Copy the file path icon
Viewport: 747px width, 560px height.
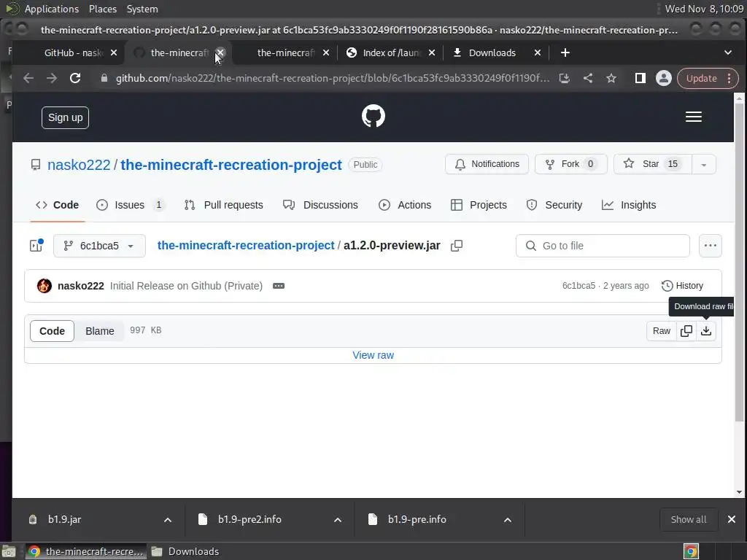tap(457, 246)
